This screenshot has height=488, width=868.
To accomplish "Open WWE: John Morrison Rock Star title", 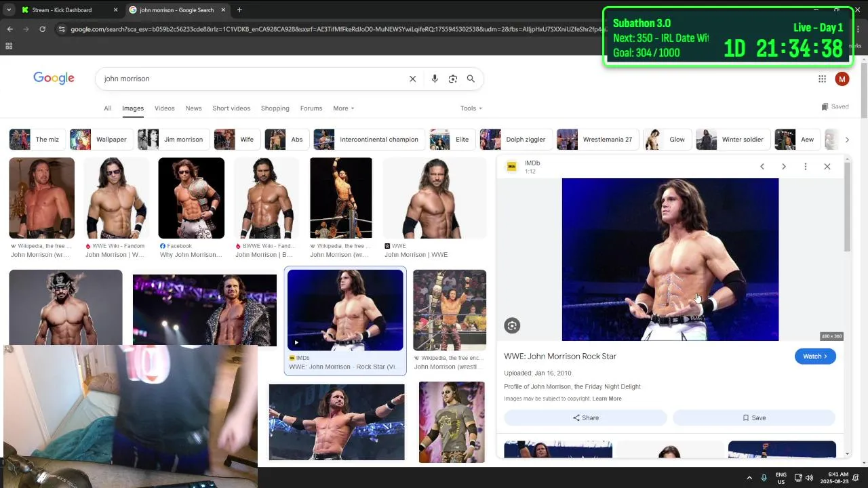I will point(560,357).
